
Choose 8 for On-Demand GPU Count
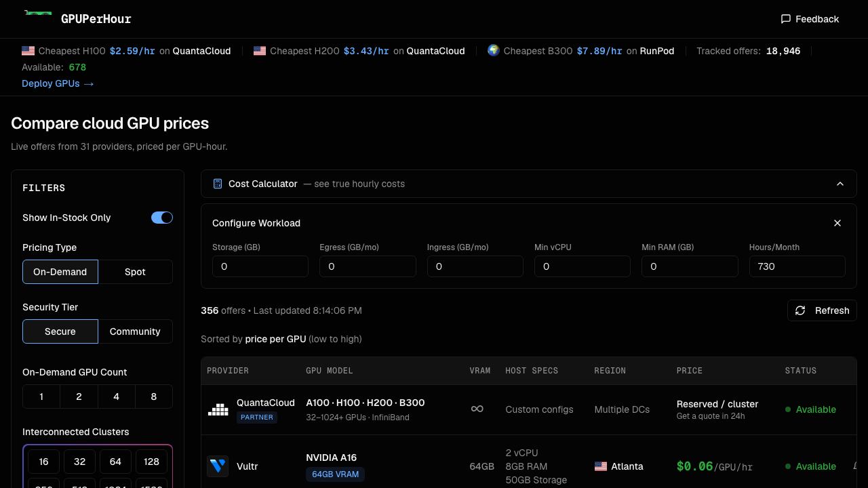click(x=154, y=396)
